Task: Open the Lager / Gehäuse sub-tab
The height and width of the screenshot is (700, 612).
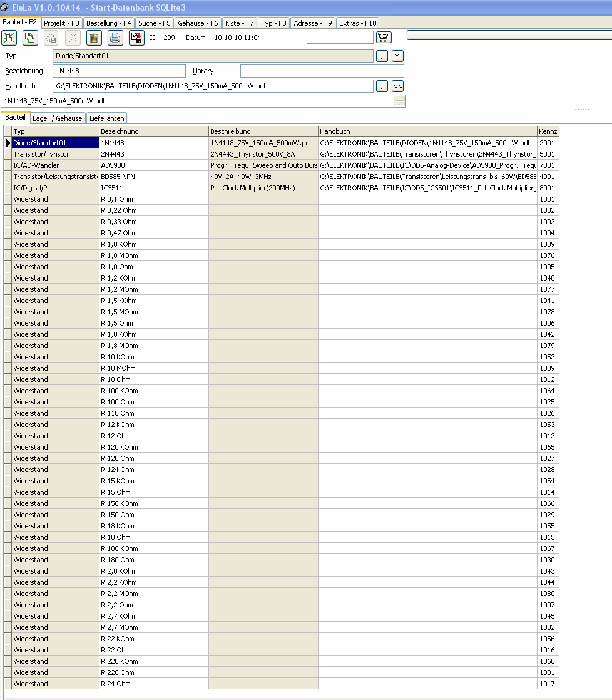Action: pyautogui.click(x=57, y=118)
